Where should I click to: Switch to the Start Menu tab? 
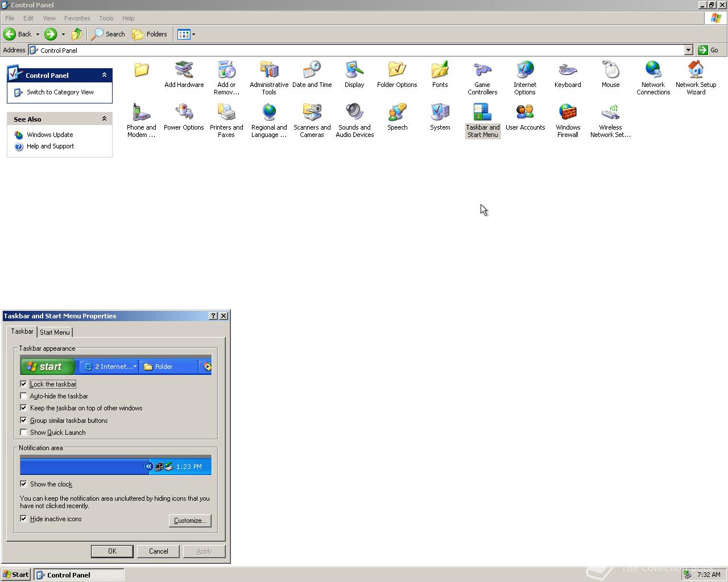click(55, 332)
